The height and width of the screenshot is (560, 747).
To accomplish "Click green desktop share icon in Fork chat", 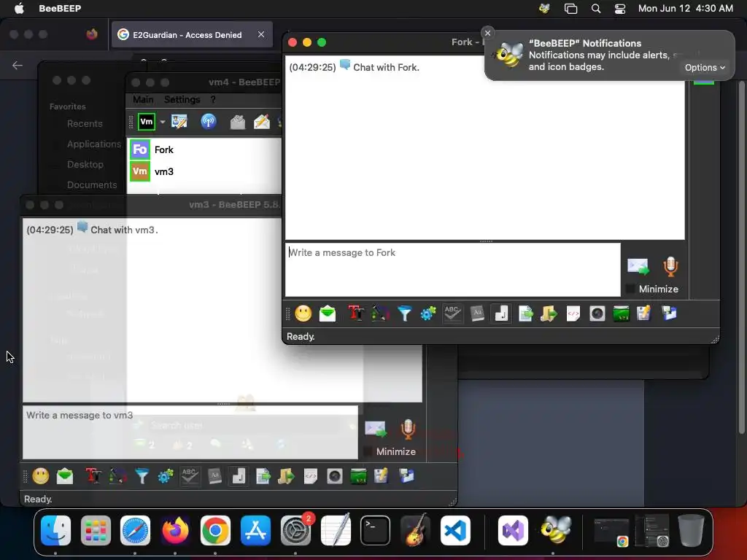I will 621,314.
